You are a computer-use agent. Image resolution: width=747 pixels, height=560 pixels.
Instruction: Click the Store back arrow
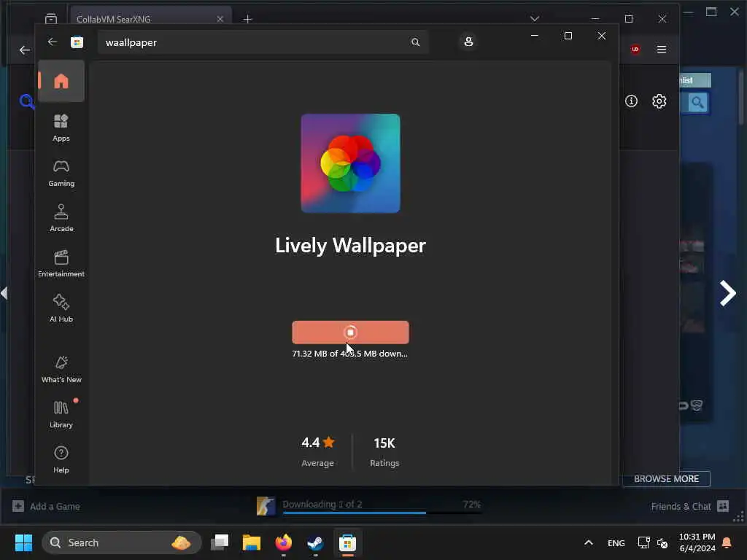point(53,42)
